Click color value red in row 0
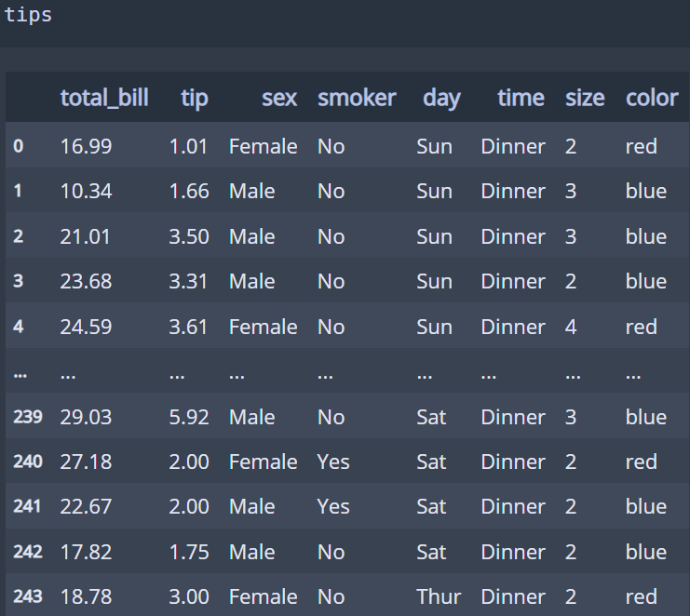Image resolution: width=690 pixels, height=616 pixels. [642, 146]
